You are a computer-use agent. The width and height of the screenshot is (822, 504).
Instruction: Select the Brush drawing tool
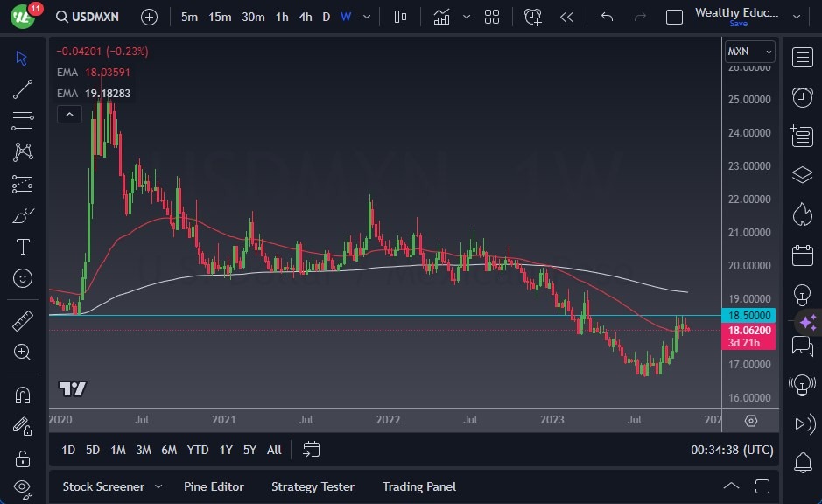(x=22, y=215)
